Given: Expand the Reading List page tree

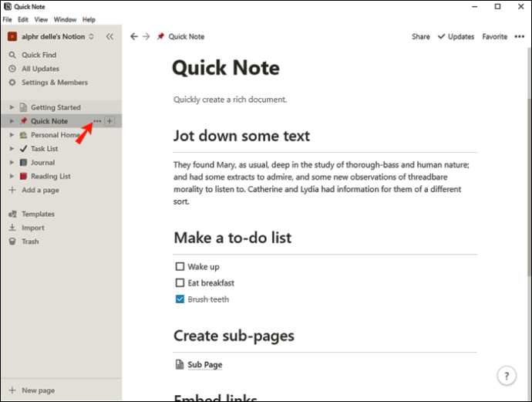Looking at the screenshot, I should click(x=12, y=176).
